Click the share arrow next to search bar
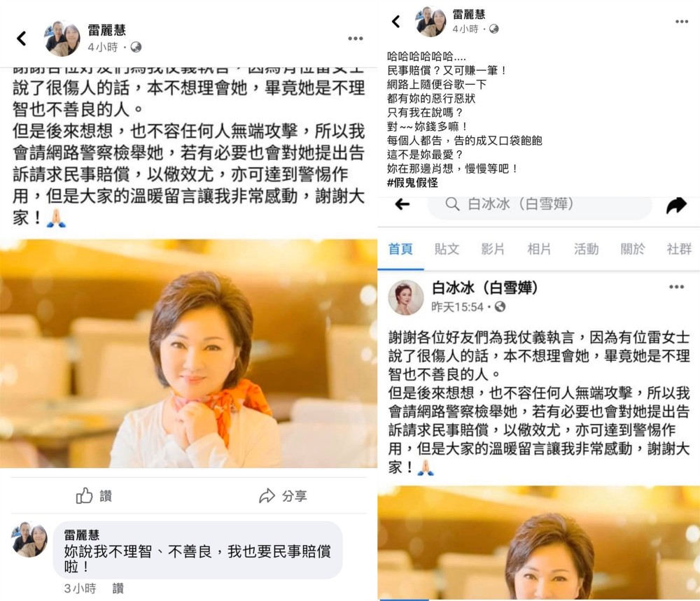The image size is (700, 601). tap(676, 205)
